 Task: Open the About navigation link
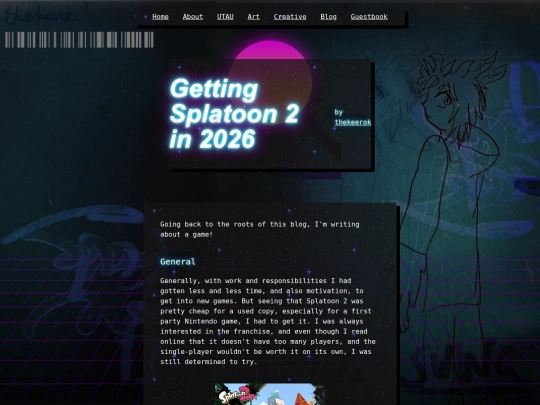[193, 17]
